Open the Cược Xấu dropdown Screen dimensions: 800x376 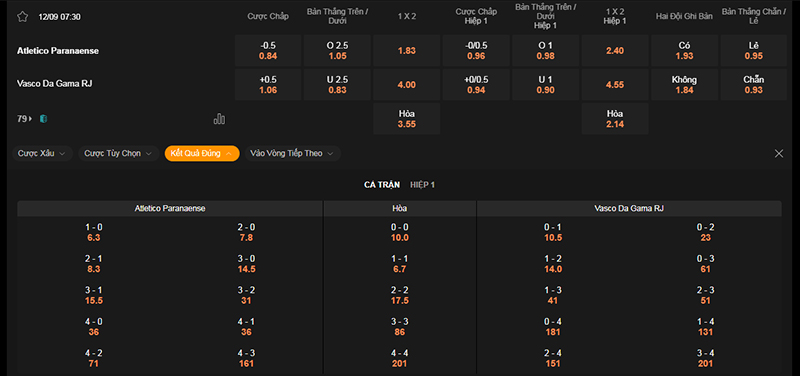pyautogui.click(x=42, y=154)
